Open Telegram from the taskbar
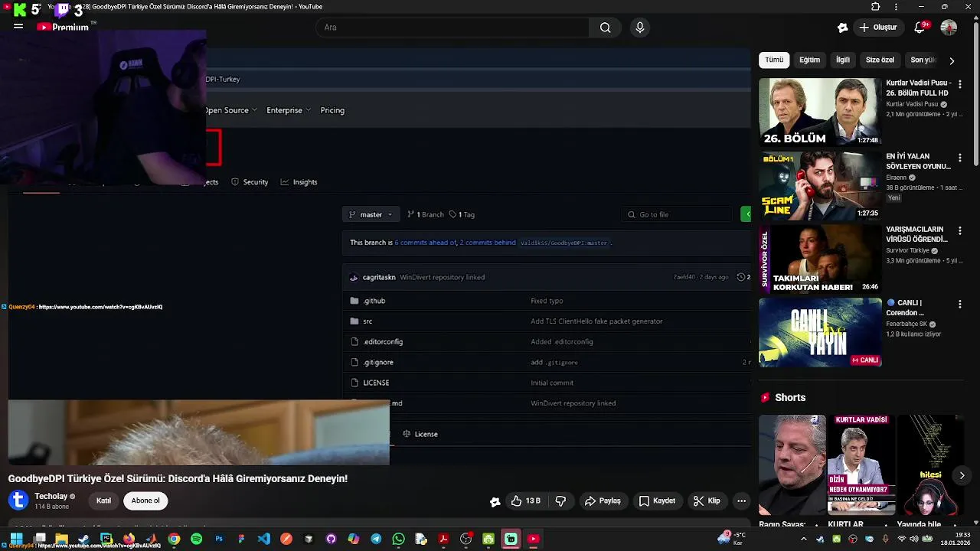Image resolution: width=980 pixels, height=551 pixels. point(376,539)
